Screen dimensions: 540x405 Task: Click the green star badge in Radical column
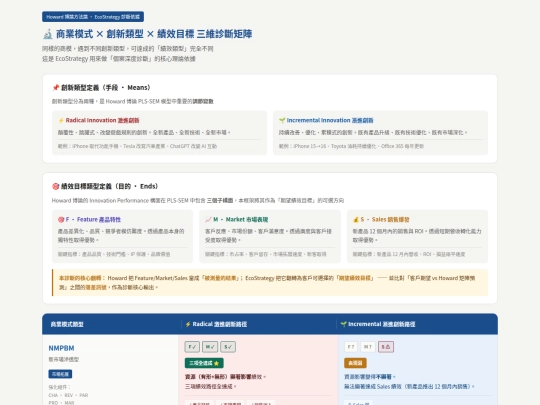tap(204, 363)
